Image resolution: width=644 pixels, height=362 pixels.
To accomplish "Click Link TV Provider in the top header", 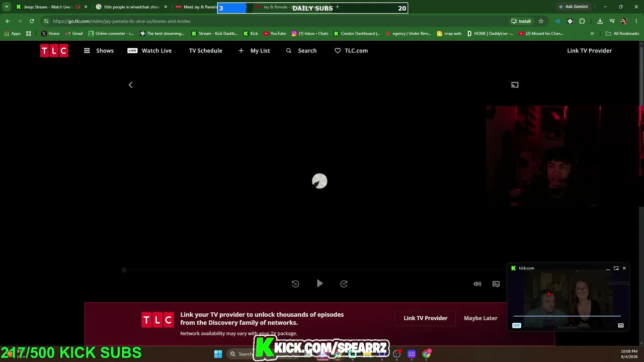I will [589, 51].
